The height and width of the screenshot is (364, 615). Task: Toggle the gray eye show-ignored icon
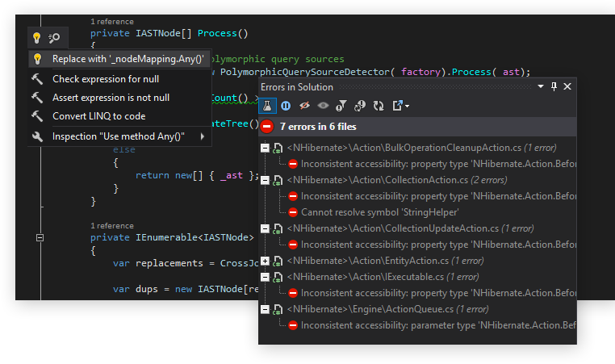pyautogui.click(x=323, y=105)
